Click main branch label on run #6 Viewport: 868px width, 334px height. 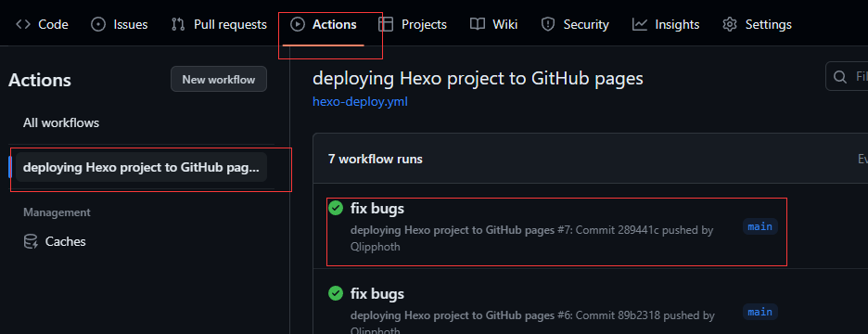tap(760, 312)
